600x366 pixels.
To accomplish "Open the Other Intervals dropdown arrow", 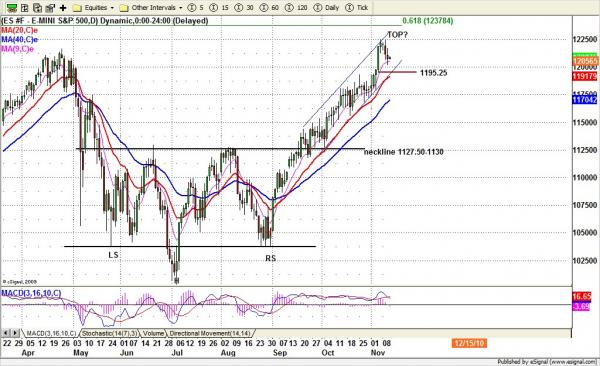I will pyautogui.click(x=181, y=8).
